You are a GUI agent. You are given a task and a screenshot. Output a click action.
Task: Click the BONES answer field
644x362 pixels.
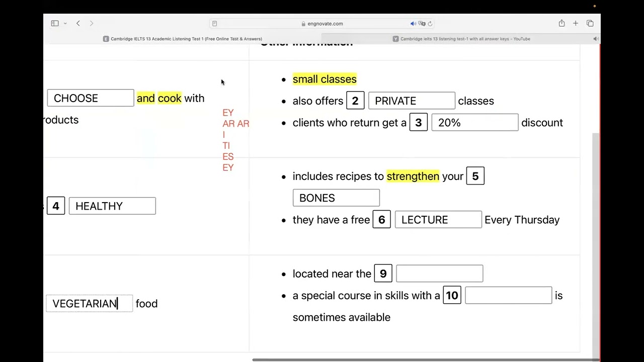pyautogui.click(x=336, y=198)
